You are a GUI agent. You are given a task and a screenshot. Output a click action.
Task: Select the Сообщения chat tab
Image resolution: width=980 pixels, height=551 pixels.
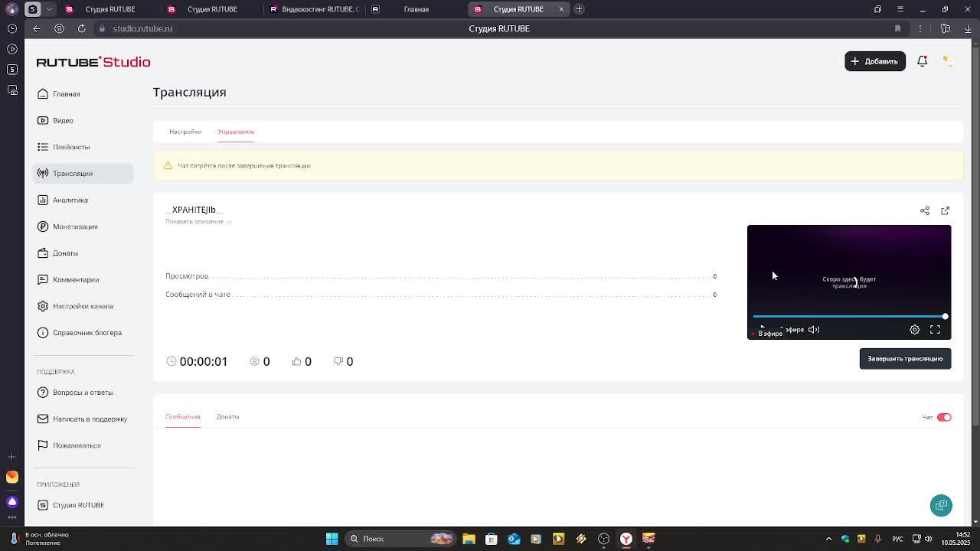tap(183, 417)
